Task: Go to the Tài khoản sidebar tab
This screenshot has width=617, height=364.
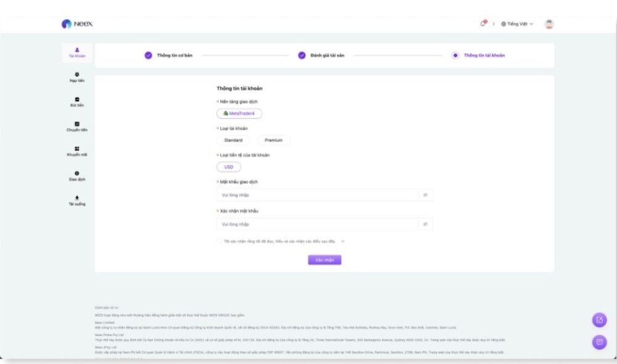Action: click(x=77, y=52)
